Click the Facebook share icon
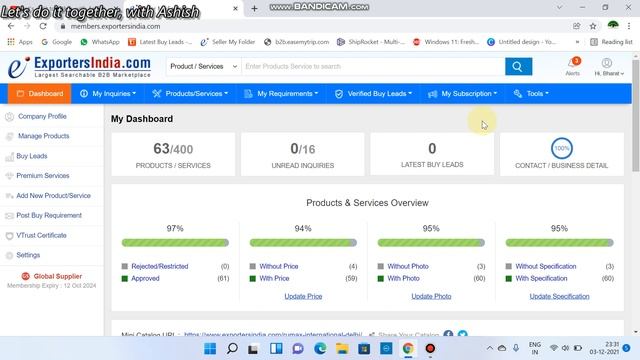The width and height of the screenshot is (640, 360). 448,334
